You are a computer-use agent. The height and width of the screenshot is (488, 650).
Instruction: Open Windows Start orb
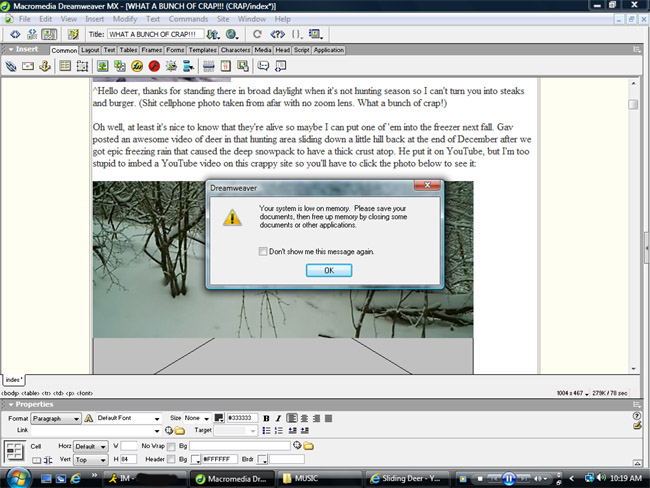[17, 478]
